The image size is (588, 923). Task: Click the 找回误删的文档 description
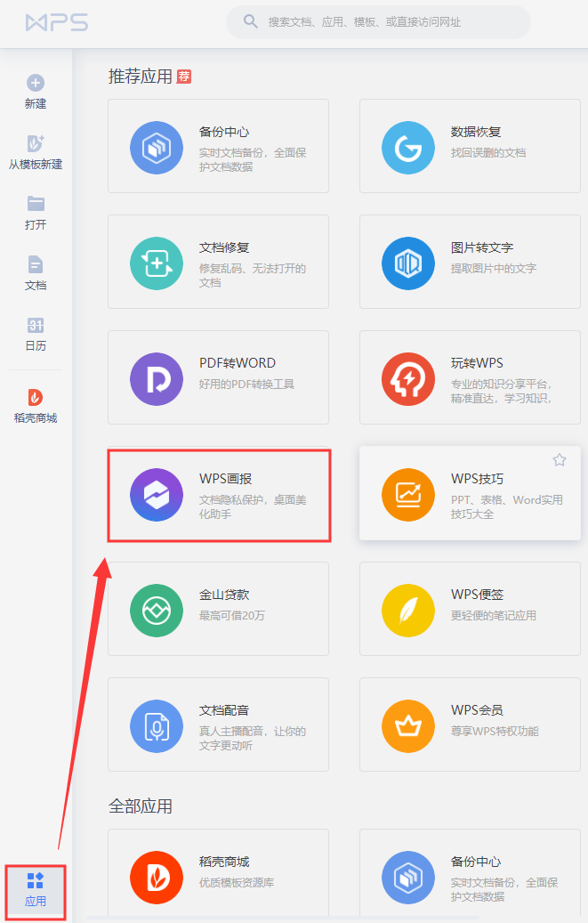(x=488, y=153)
